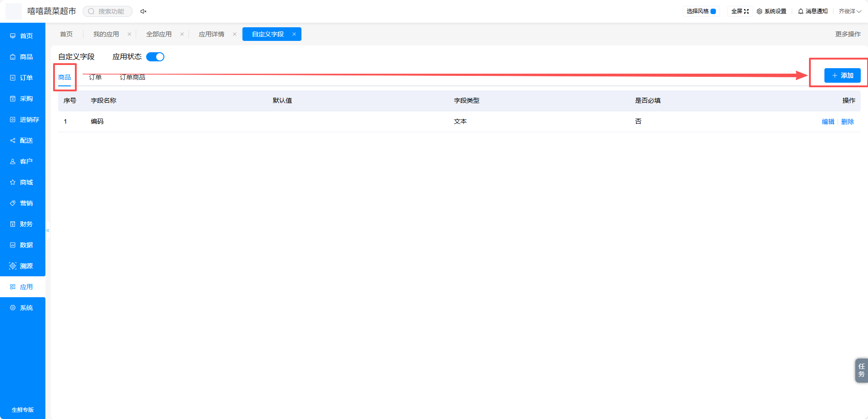
Task: Open 更多操作 menu
Action: point(848,34)
